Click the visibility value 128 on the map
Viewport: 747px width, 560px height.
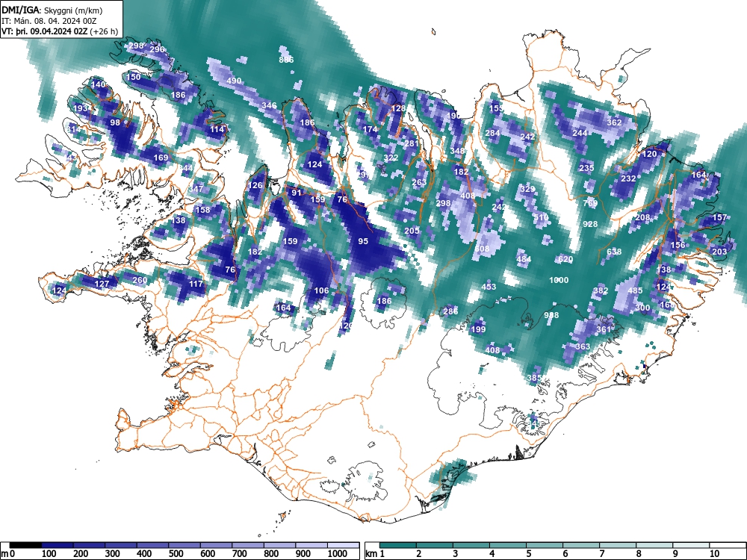coord(398,108)
